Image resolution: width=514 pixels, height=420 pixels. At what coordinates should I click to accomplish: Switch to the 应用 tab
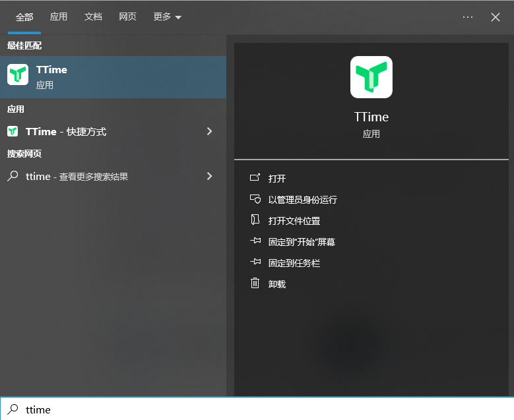[x=59, y=17]
